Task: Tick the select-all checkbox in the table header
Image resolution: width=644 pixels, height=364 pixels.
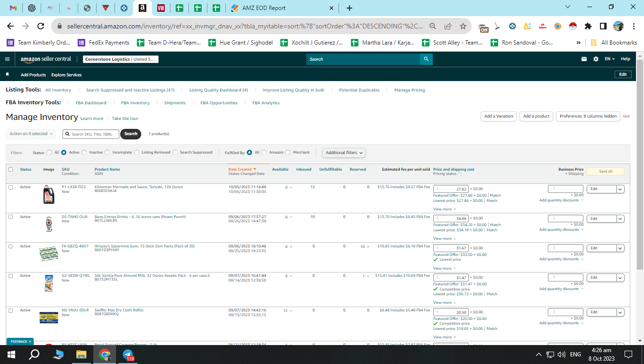Action: click(x=10, y=169)
